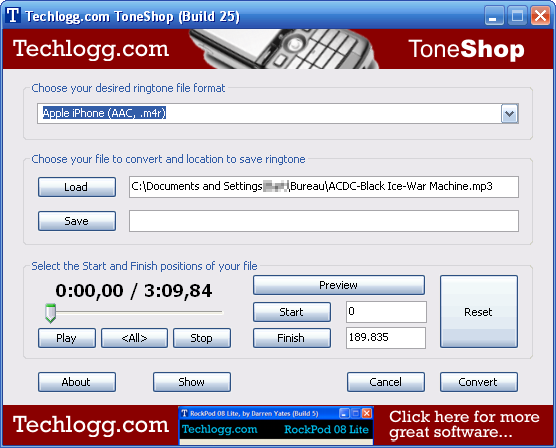Click the Finish value field 189.835

point(386,338)
